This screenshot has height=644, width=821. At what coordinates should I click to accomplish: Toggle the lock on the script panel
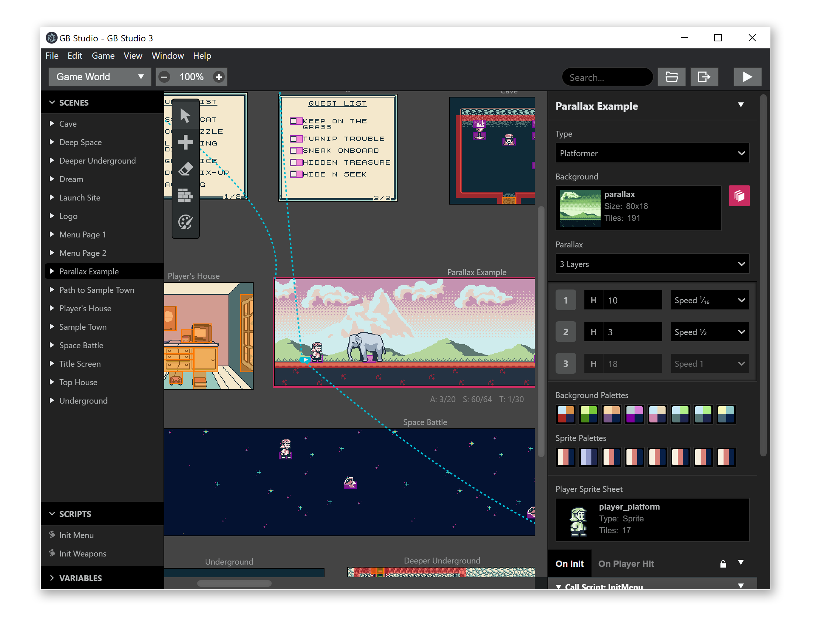(722, 563)
